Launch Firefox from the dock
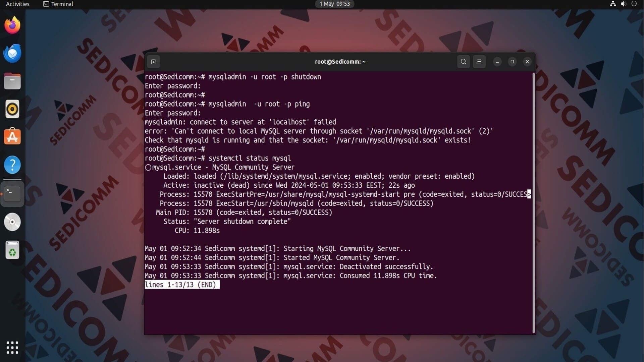Screen dimensions: 644x362 click(x=12, y=25)
